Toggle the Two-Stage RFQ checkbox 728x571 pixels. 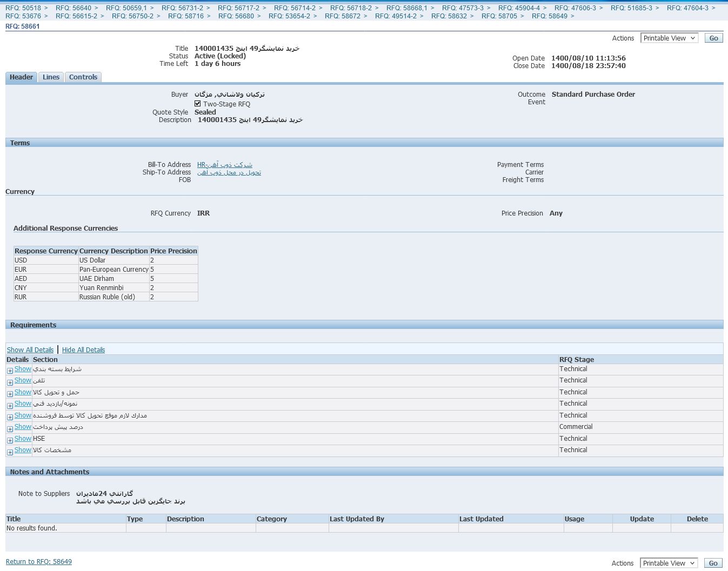198,104
